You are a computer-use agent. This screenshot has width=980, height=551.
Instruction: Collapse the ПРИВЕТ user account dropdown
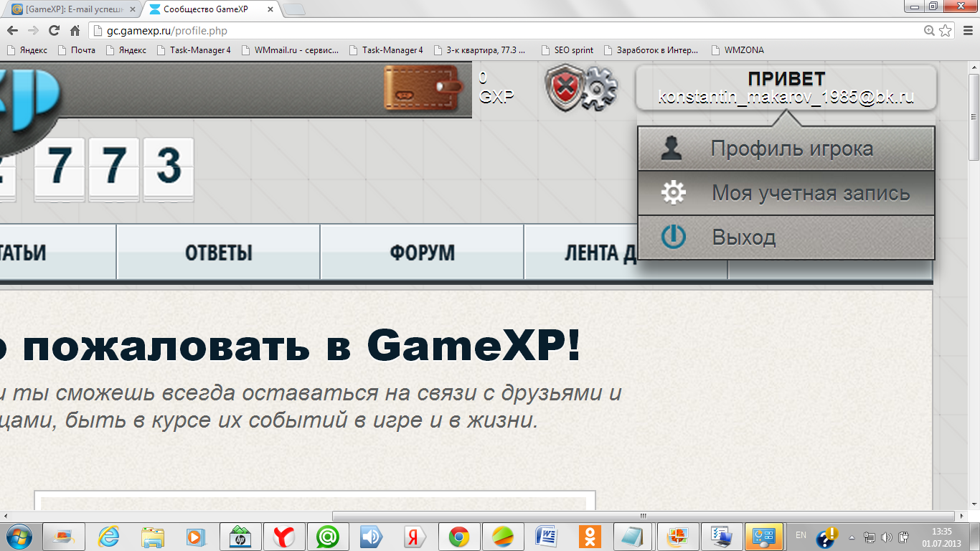(x=786, y=88)
